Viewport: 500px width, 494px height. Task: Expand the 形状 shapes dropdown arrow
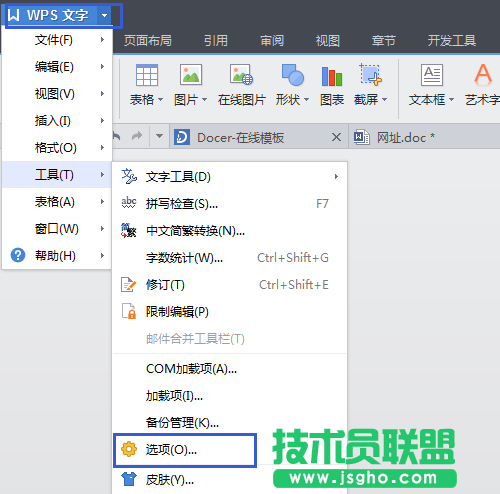(306, 99)
